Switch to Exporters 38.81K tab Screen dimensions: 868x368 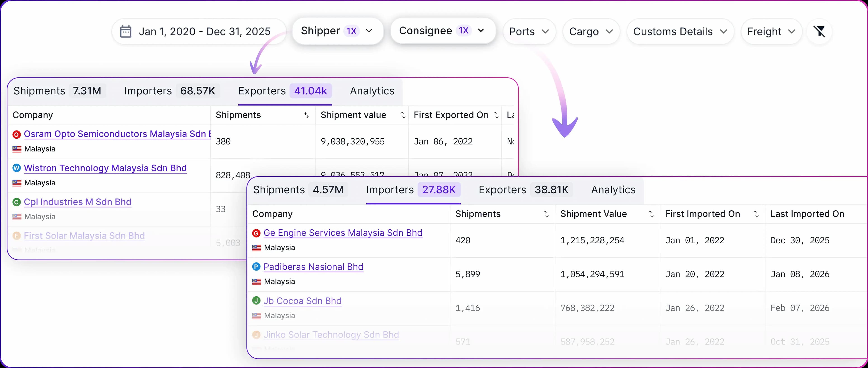coord(524,190)
